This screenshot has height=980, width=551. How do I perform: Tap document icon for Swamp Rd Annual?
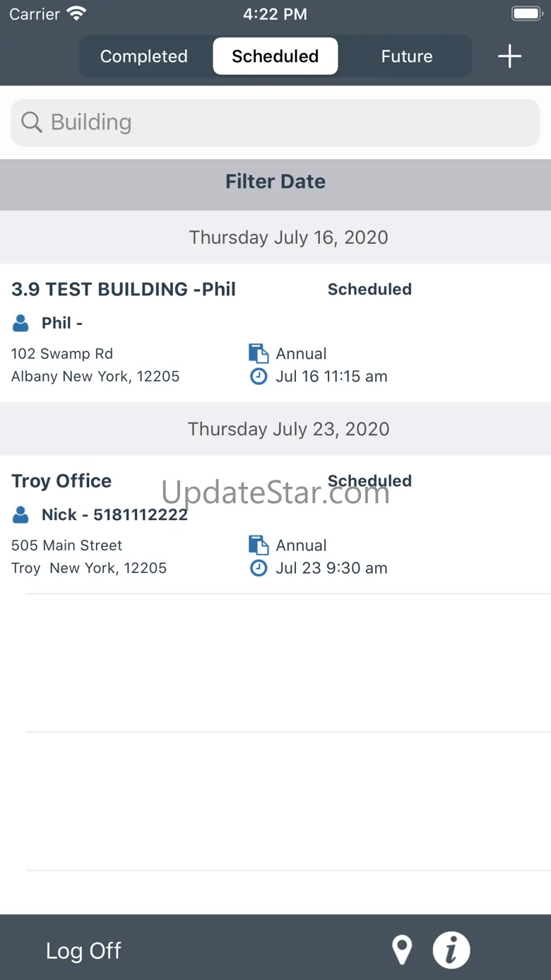[x=259, y=353]
